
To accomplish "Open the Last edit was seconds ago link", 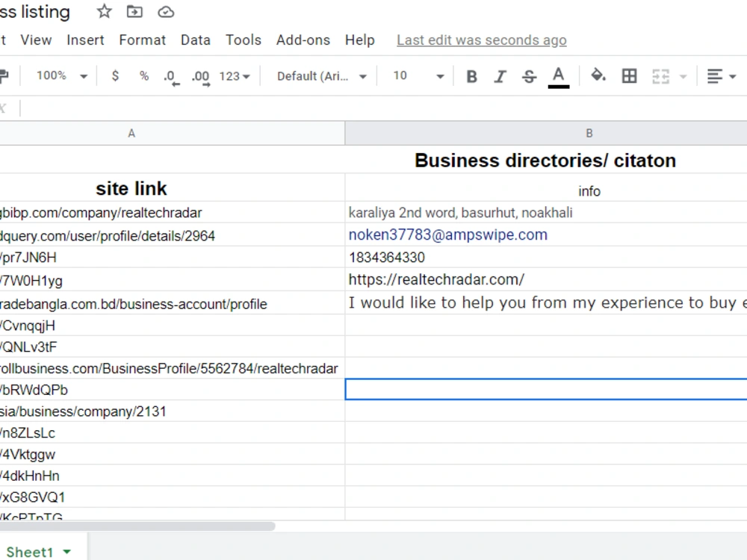I will [482, 40].
